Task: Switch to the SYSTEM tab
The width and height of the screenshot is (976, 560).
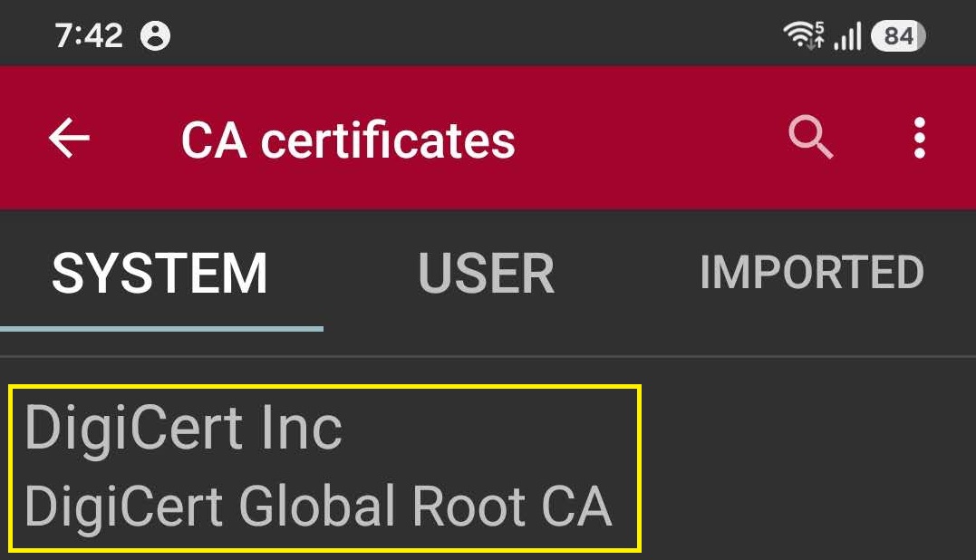Action: pos(160,273)
